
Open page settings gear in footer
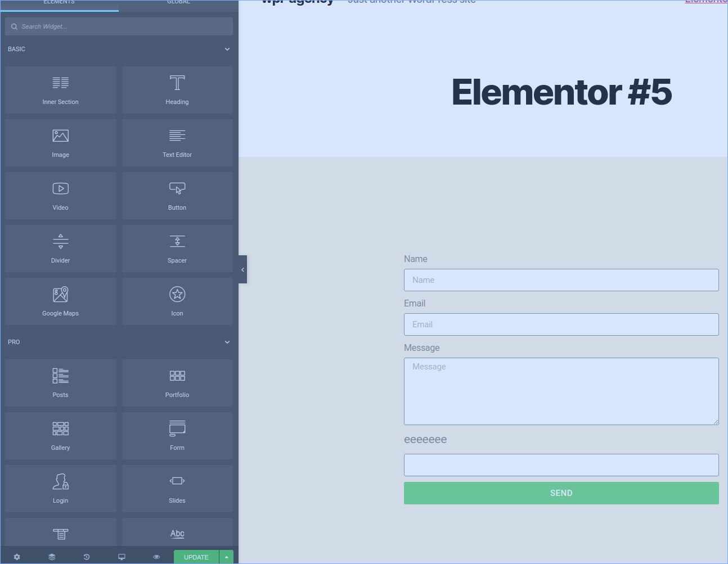tap(17, 557)
